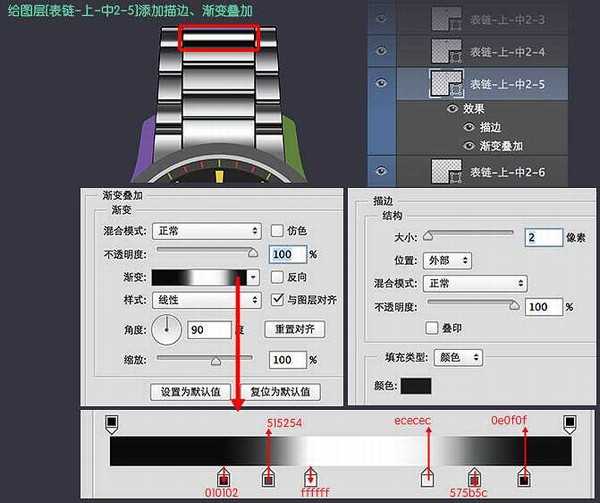Screen dimensions: 600x503
Task: Select the 010102 color stop in gradient bar
Action: 224,479
